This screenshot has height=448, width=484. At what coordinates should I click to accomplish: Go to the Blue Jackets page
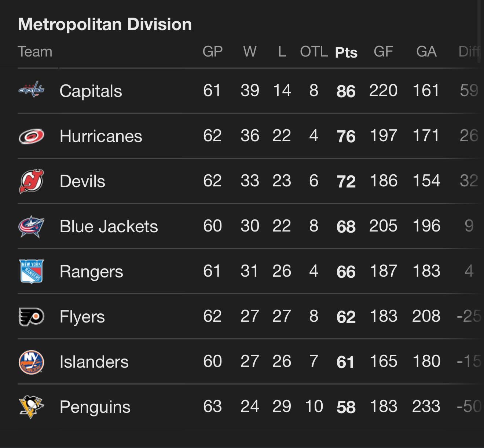coord(109,226)
